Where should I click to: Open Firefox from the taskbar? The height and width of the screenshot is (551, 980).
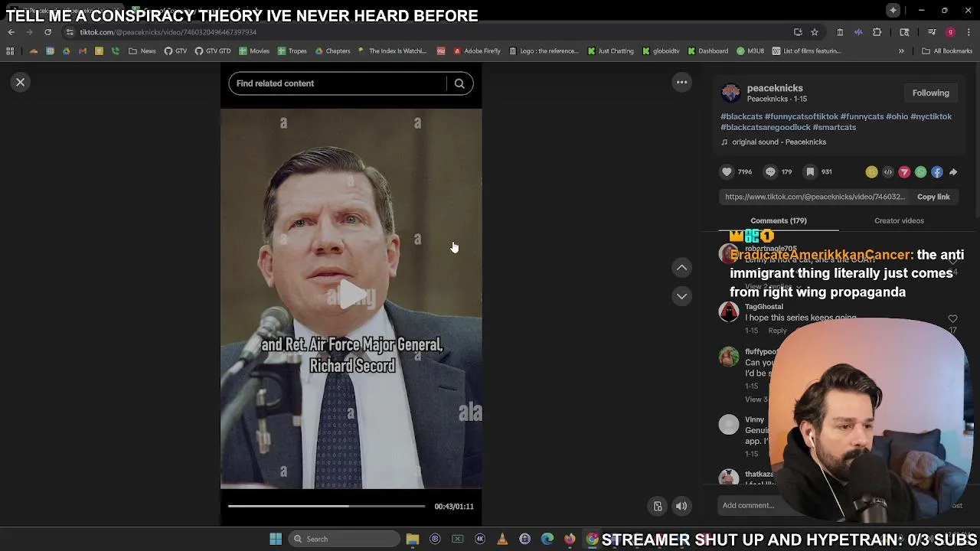pyautogui.click(x=570, y=539)
